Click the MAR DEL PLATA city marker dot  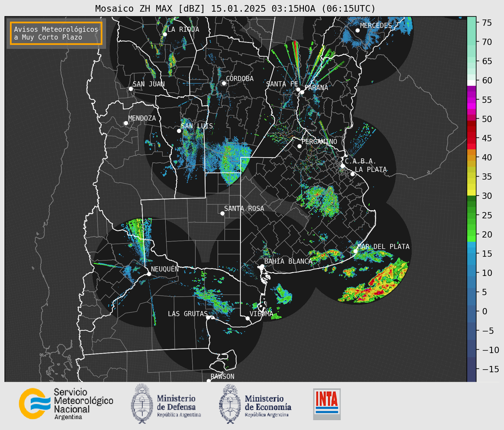click(x=356, y=251)
